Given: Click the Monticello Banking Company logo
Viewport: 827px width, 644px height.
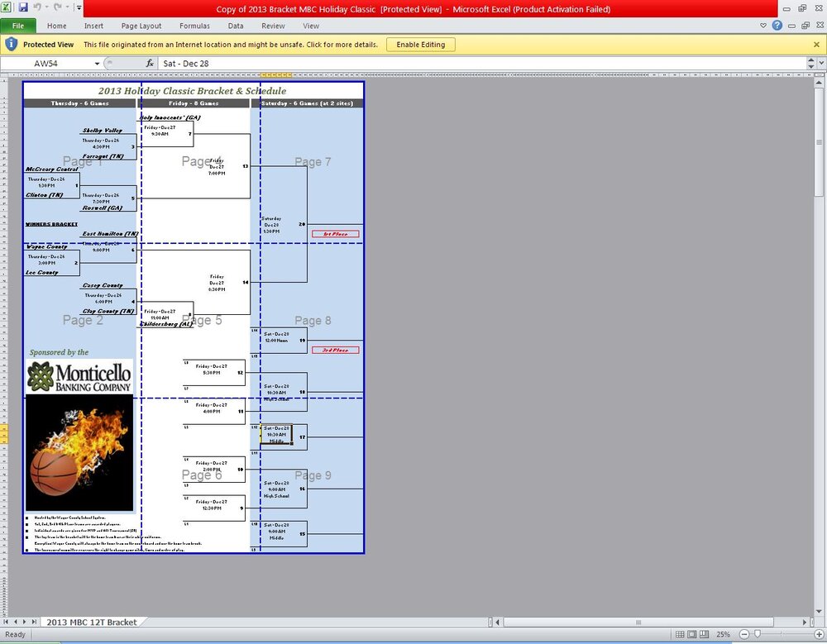Looking at the screenshot, I should click(79, 377).
